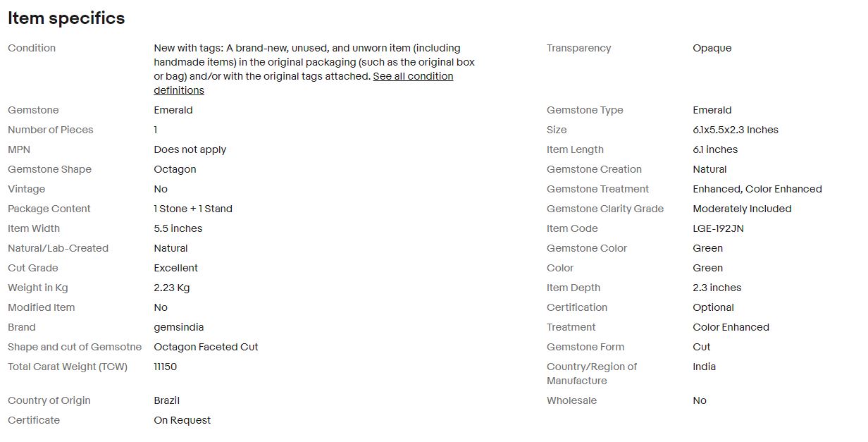Select the Package Content value 1 Stone + 1 Stand
Viewport: 868px width, 442px height.
193,209
